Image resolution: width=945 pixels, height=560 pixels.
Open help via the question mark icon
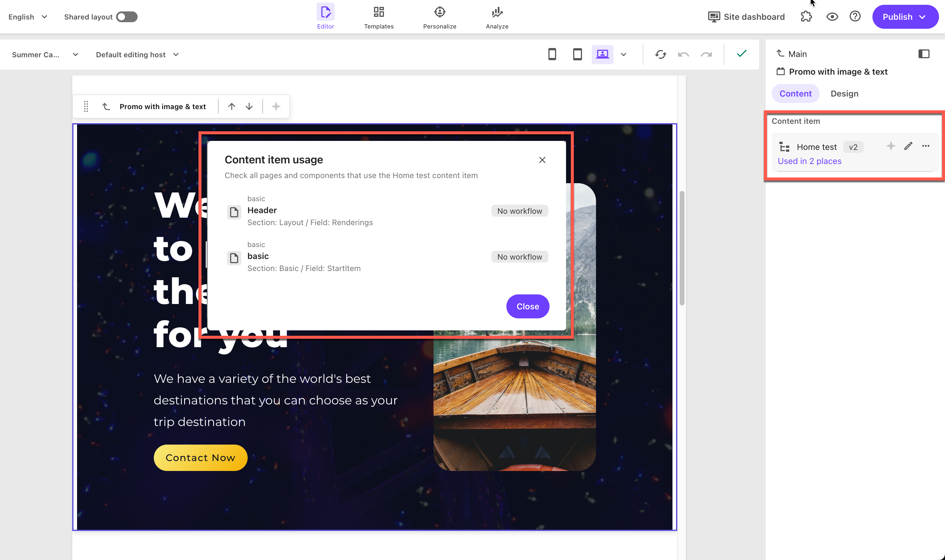pyautogui.click(x=855, y=16)
